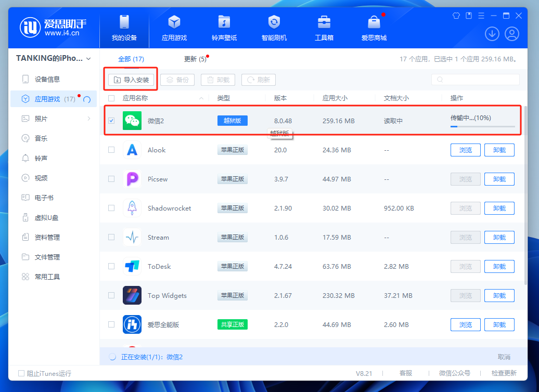
Task: Expand the 照片 sidebar chevron
Action: tap(89, 119)
